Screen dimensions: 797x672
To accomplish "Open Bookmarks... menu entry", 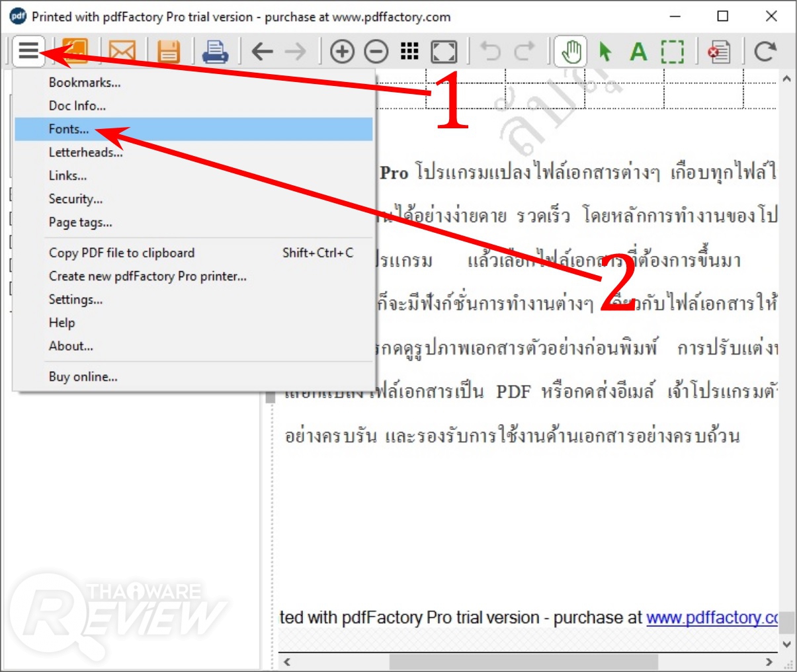I will (x=194, y=83).
